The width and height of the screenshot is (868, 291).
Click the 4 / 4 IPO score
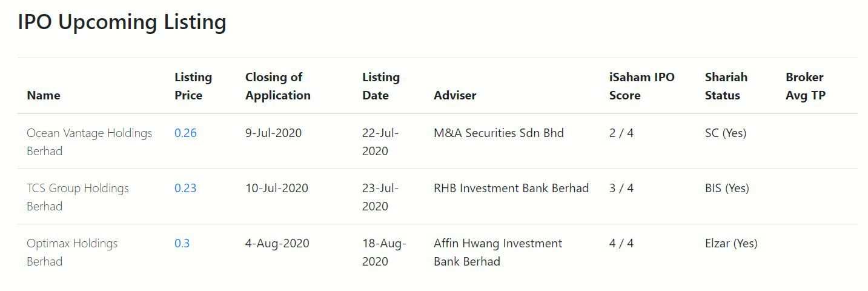[x=621, y=243]
